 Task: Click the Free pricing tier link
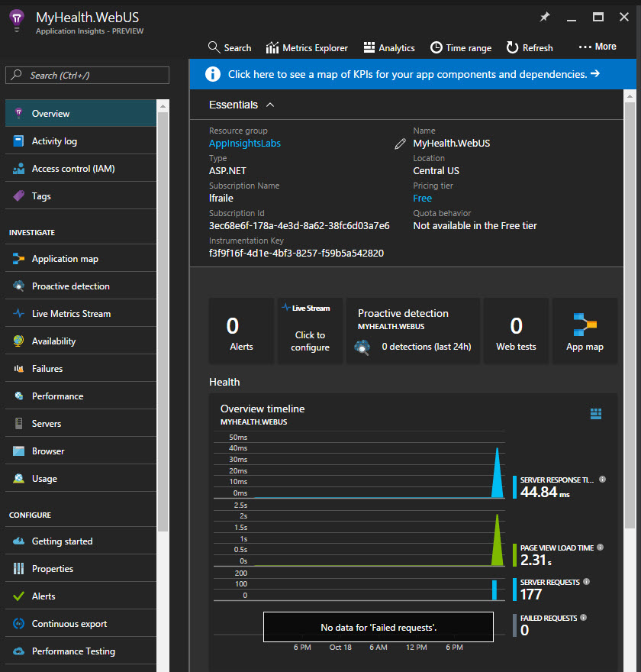(x=422, y=198)
